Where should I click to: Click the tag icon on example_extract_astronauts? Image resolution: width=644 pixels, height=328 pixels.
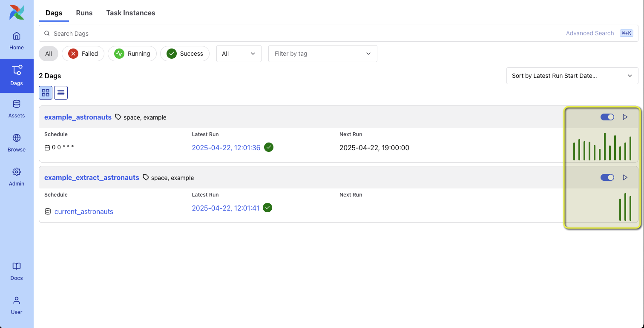tap(146, 177)
